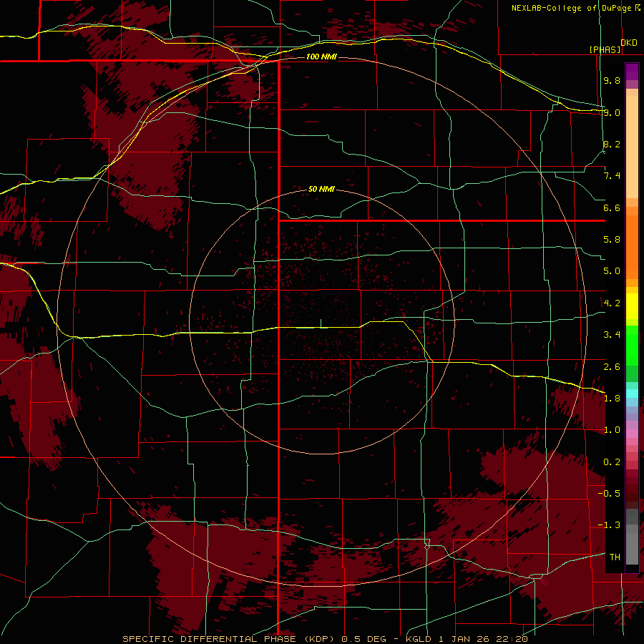644x644 pixels.
Task: Click the "1 JAN 26" date in the caption
Action: pyautogui.click(x=464, y=639)
